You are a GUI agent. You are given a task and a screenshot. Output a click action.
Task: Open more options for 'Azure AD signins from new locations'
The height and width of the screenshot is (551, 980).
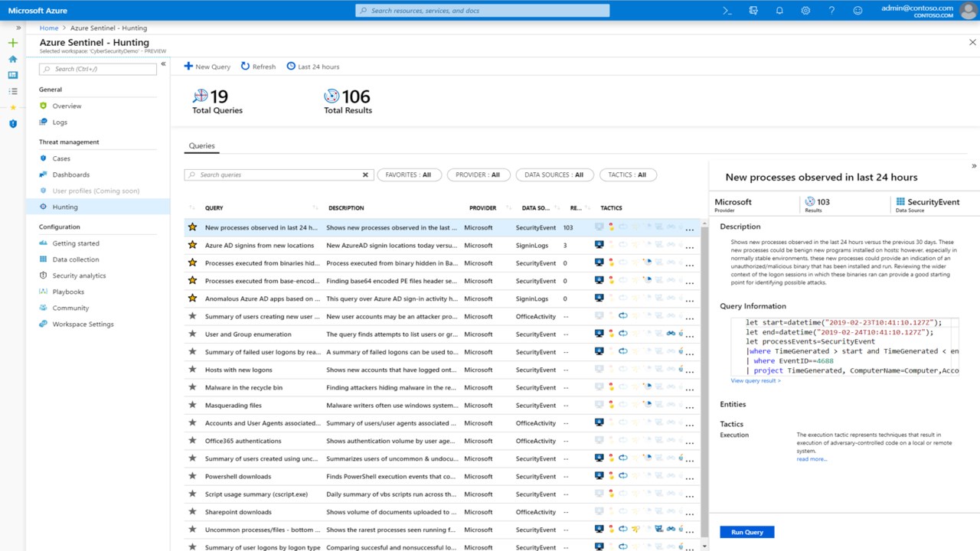(x=690, y=246)
